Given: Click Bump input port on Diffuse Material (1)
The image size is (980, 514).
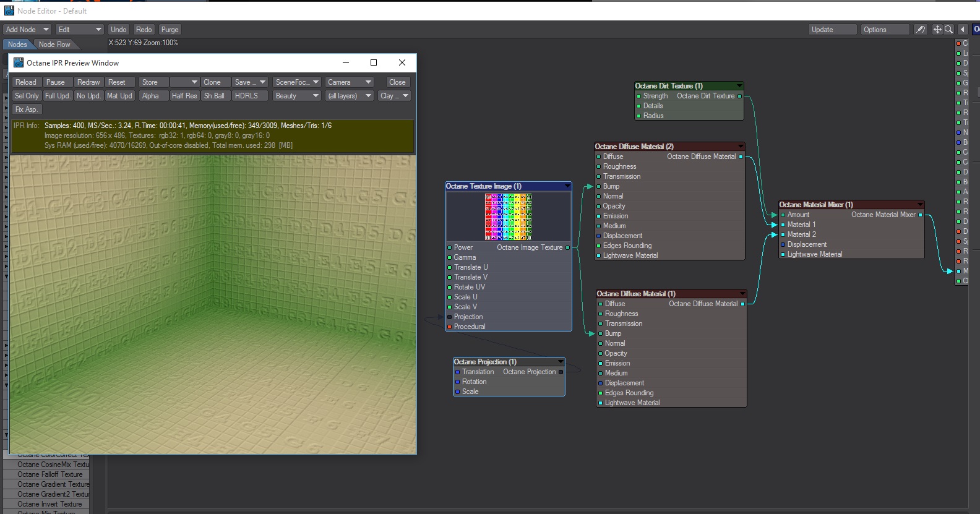Looking at the screenshot, I should pos(600,333).
